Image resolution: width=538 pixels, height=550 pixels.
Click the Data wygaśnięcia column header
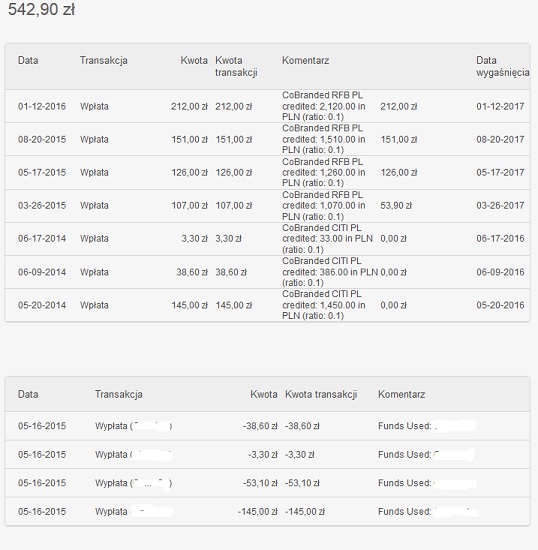[x=503, y=66]
